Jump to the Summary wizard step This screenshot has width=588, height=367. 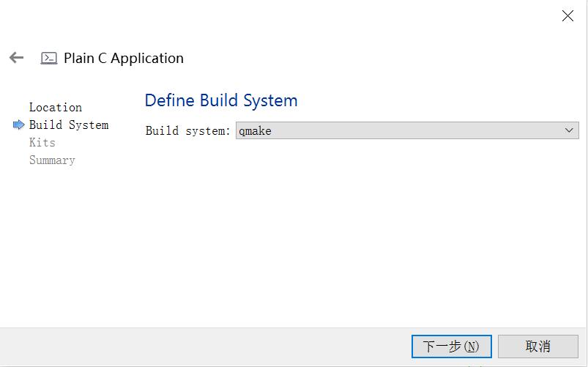pyautogui.click(x=52, y=160)
